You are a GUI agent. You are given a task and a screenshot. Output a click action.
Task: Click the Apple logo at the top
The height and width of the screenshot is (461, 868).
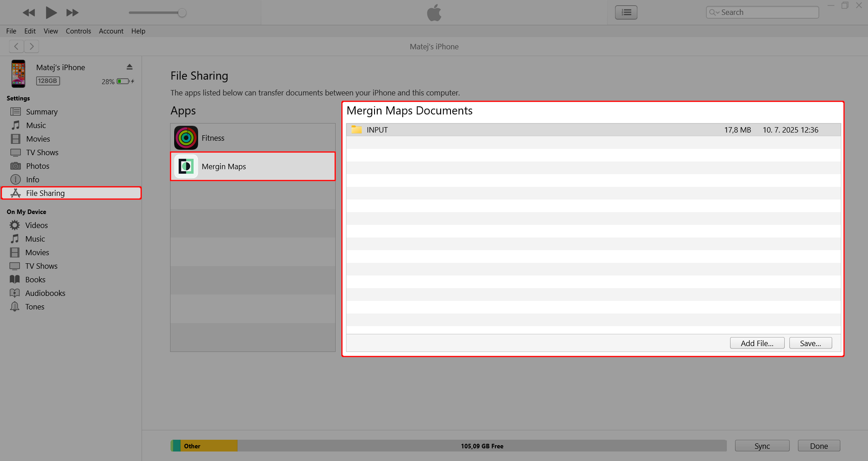tap(434, 12)
